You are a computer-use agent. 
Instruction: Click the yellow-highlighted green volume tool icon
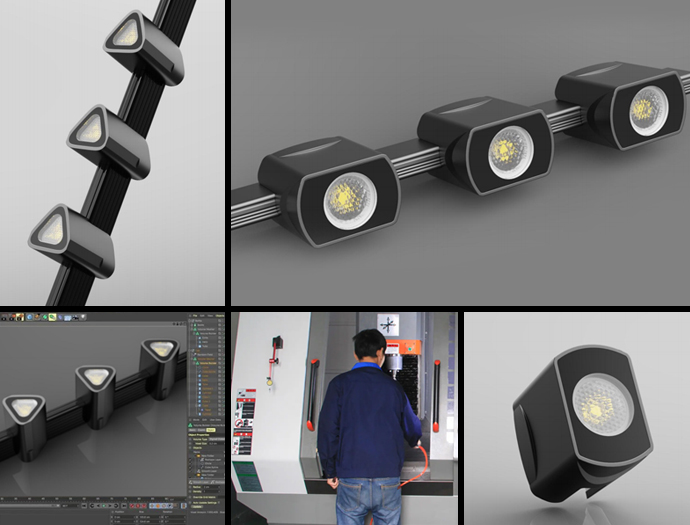point(52,317)
